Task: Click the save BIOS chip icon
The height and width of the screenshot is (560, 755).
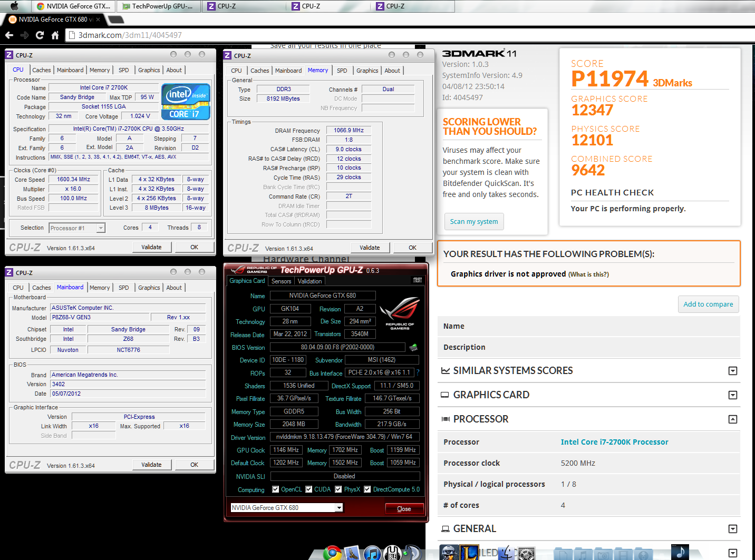Action: [413, 347]
